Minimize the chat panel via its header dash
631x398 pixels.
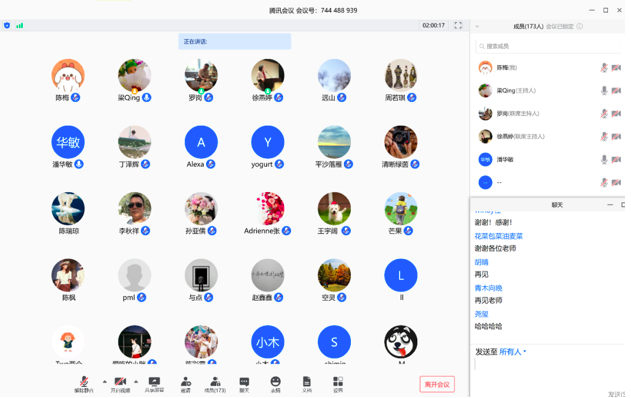[x=610, y=205]
